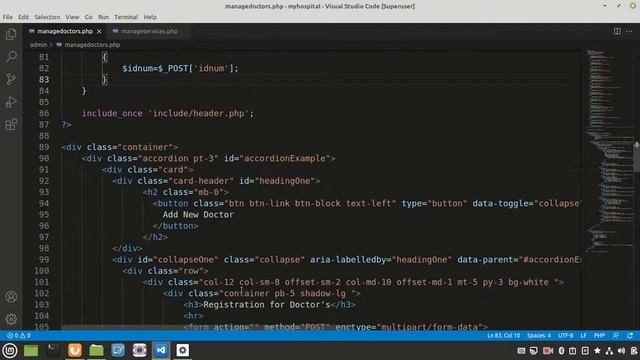Click the red recorder icon in tray
The height and width of the screenshot is (360, 640).
click(x=548, y=351)
